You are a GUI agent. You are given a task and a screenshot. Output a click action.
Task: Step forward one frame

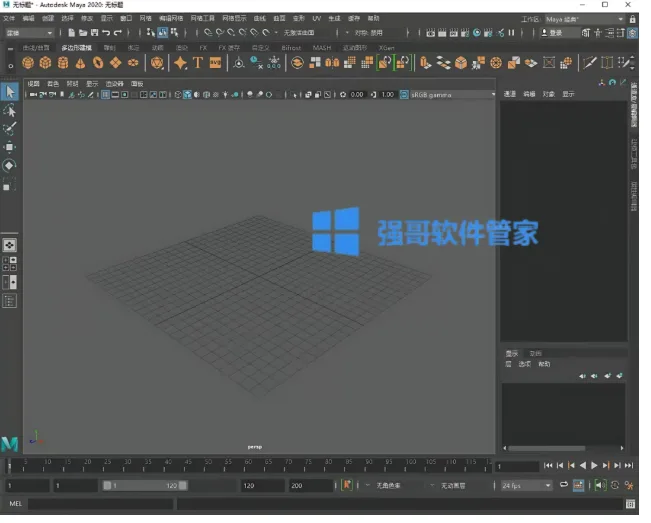pyautogui.click(x=617, y=466)
